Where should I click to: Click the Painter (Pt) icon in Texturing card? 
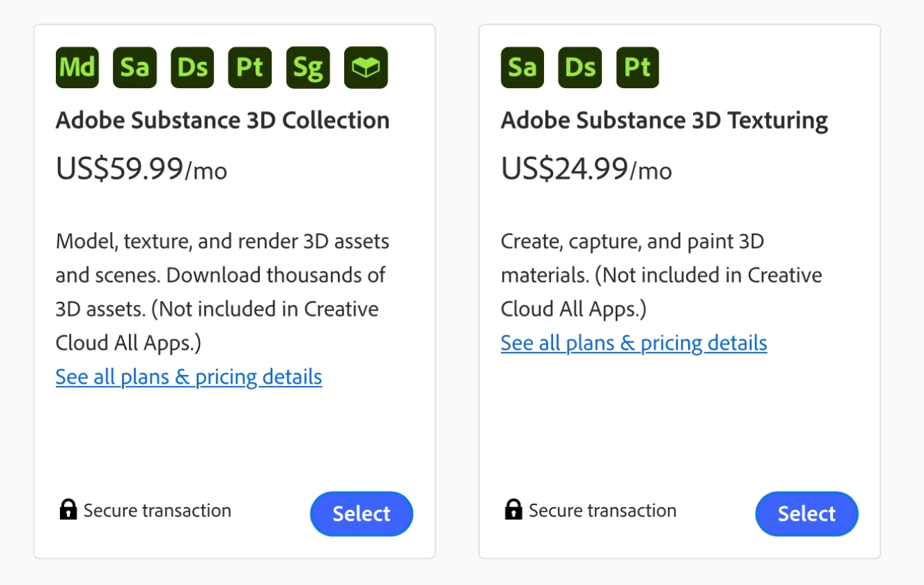(x=637, y=68)
